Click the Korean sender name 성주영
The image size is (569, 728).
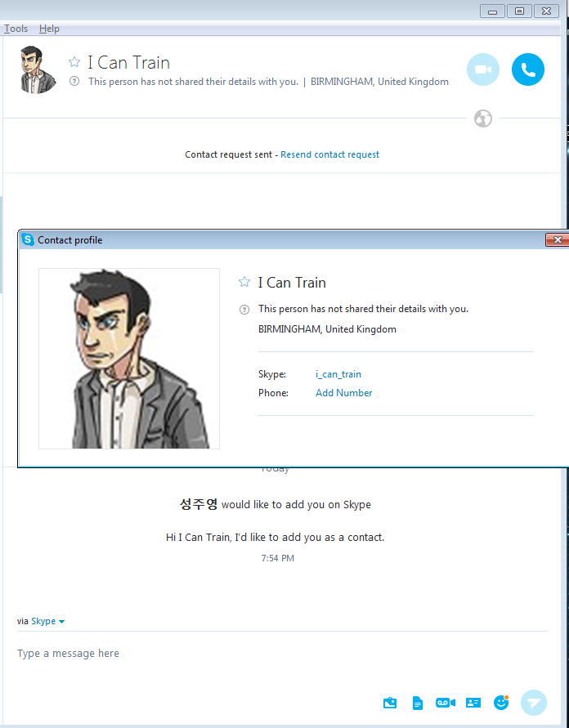199,504
